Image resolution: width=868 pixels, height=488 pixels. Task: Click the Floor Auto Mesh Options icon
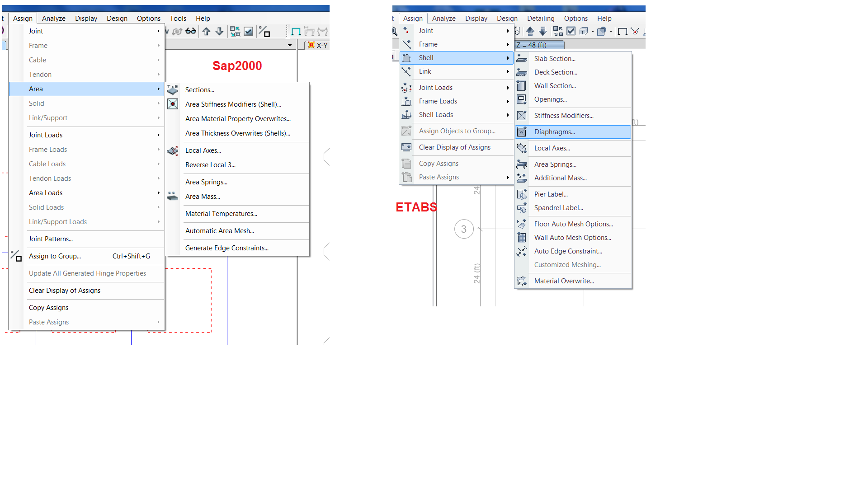click(x=522, y=224)
